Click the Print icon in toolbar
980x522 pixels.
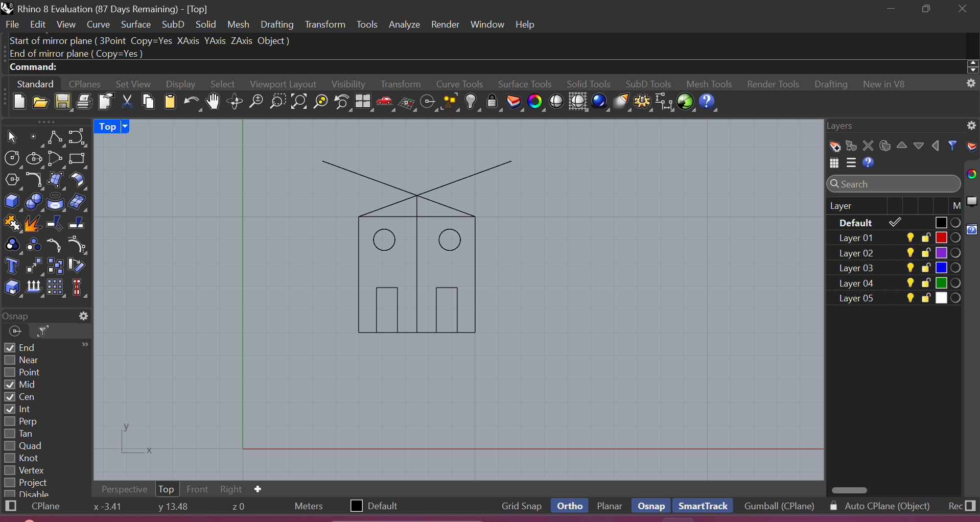[84, 102]
